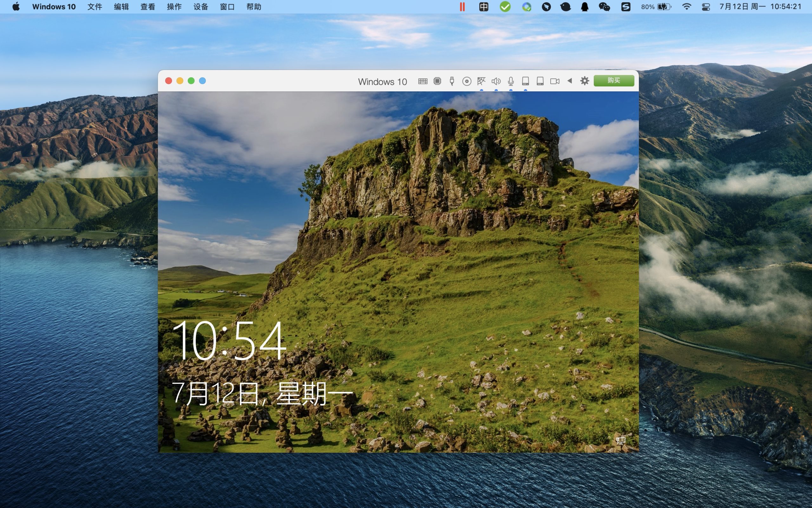
Task: Open the CD/DVD disc icon
Action: coord(467,81)
